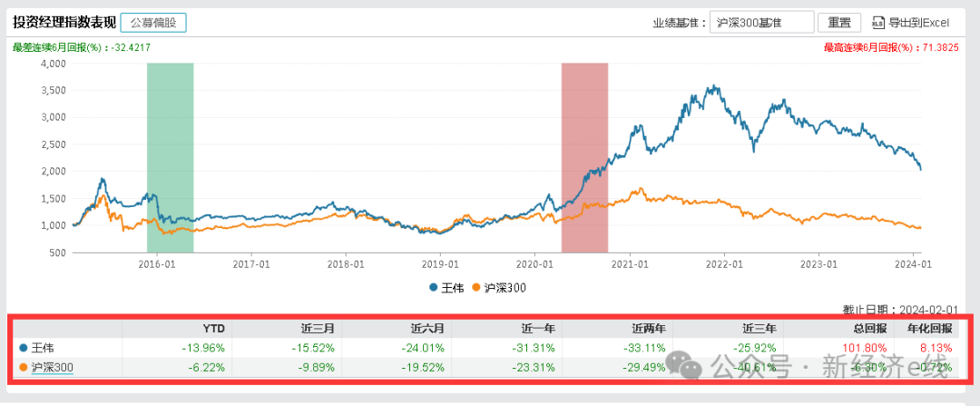Click the YTD column header
This screenshot has height=406, width=980.
click(x=212, y=327)
